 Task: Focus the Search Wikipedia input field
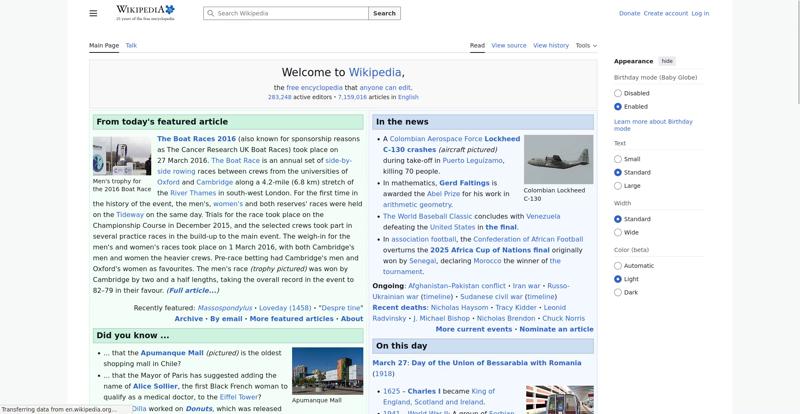290,13
